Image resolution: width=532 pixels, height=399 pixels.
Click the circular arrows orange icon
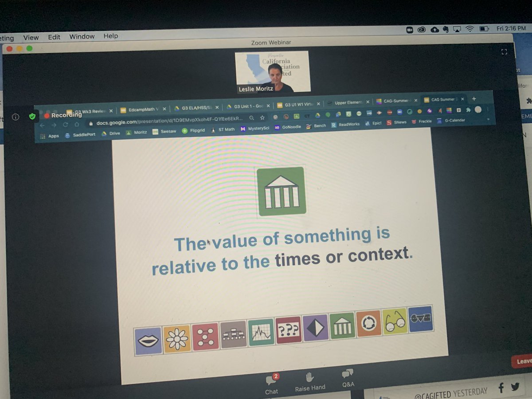coord(368,323)
